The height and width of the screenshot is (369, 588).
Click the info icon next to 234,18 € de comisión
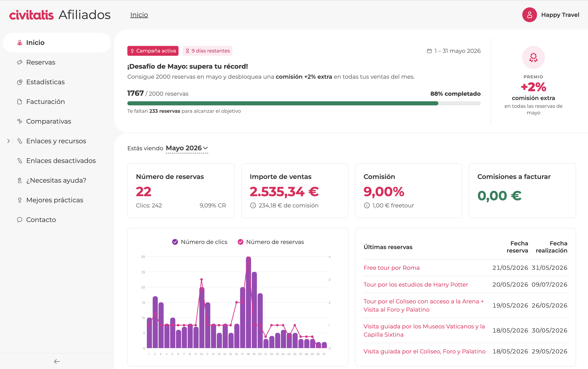(253, 205)
